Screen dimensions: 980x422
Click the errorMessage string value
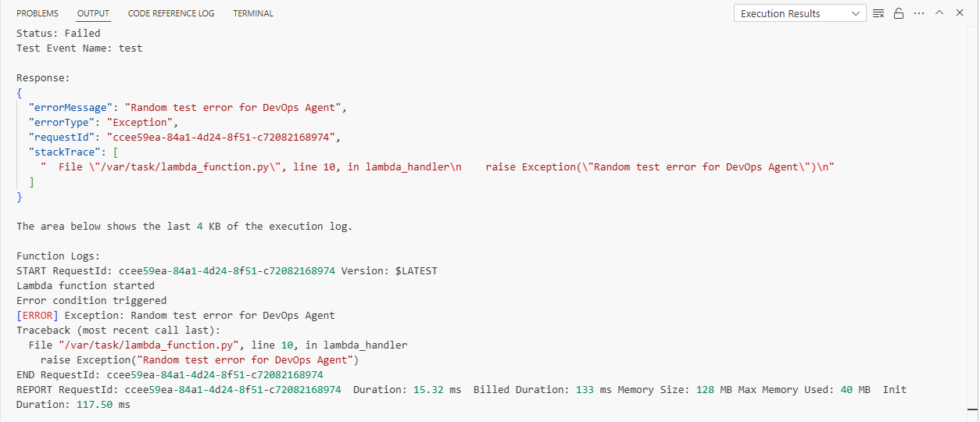coord(236,107)
